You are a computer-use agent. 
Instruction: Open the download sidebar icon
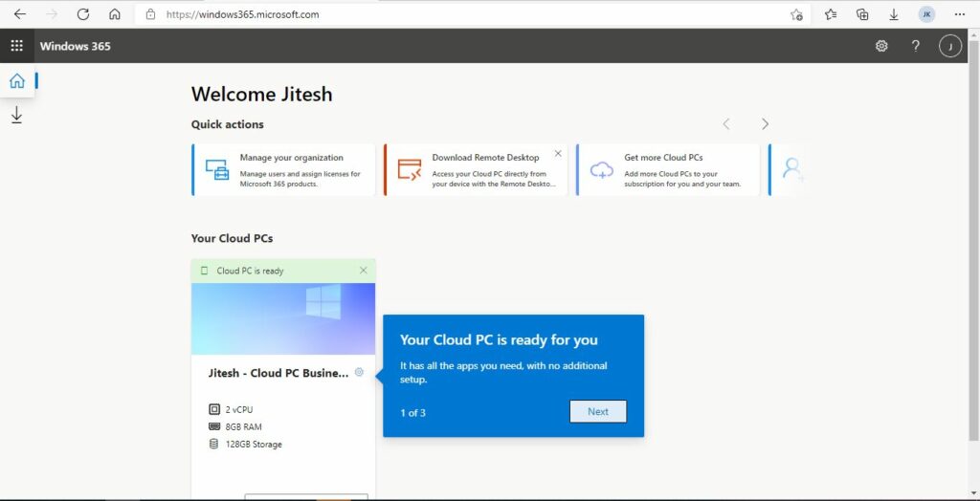[17, 115]
